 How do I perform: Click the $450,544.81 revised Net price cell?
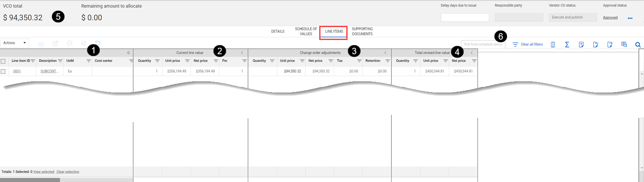pyautogui.click(x=463, y=71)
